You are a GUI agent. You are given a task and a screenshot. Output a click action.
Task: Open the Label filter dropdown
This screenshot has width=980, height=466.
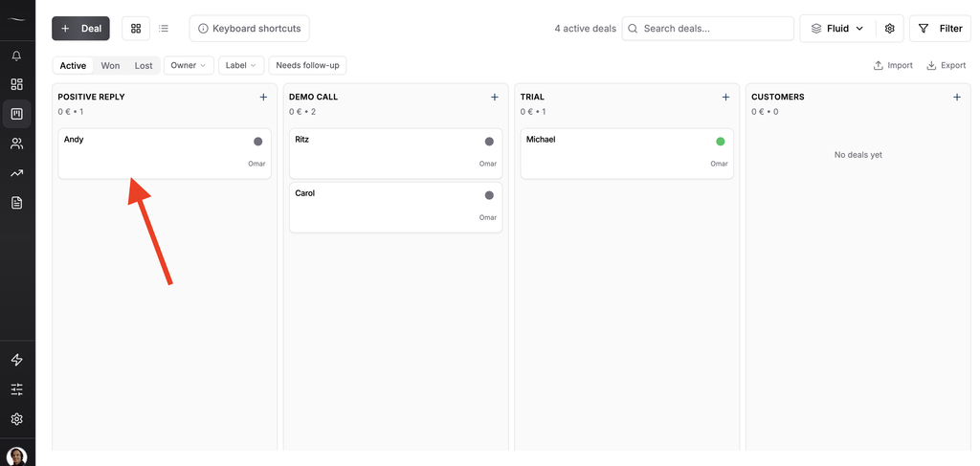click(241, 65)
